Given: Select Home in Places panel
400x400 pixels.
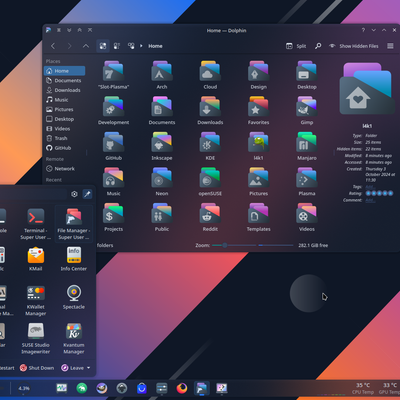Looking at the screenshot, I should [64, 71].
